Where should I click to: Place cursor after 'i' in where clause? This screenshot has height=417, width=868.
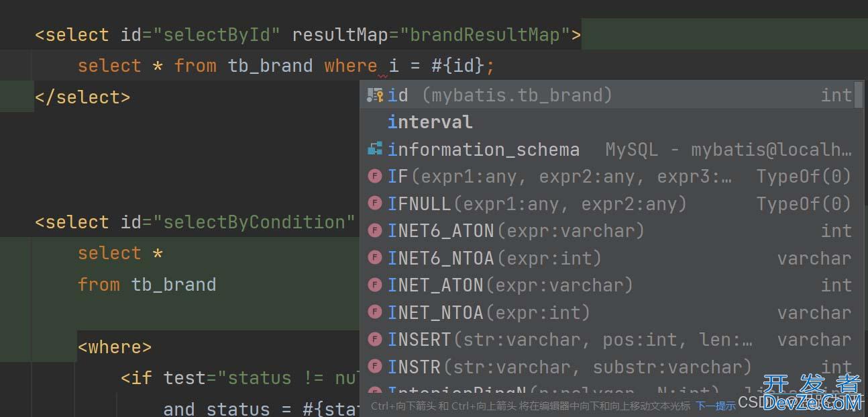[399, 66]
